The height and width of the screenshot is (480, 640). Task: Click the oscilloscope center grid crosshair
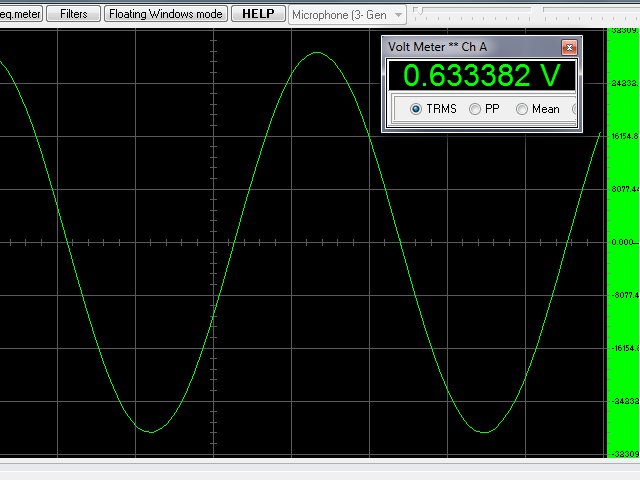(214, 242)
